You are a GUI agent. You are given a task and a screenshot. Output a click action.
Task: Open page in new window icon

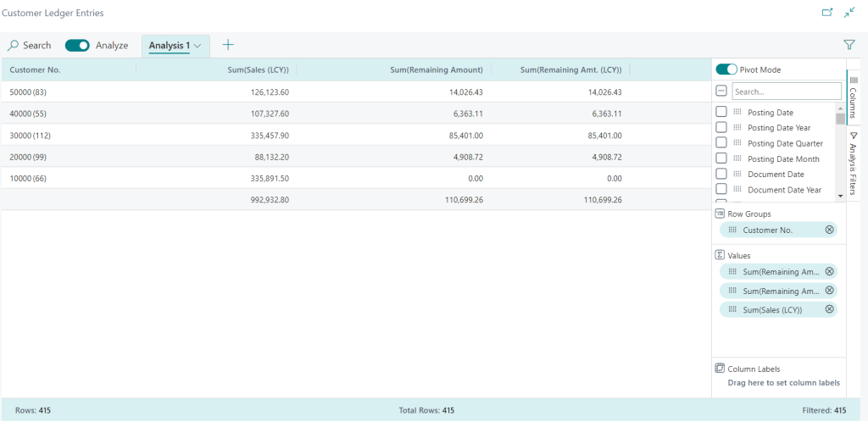(x=827, y=13)
